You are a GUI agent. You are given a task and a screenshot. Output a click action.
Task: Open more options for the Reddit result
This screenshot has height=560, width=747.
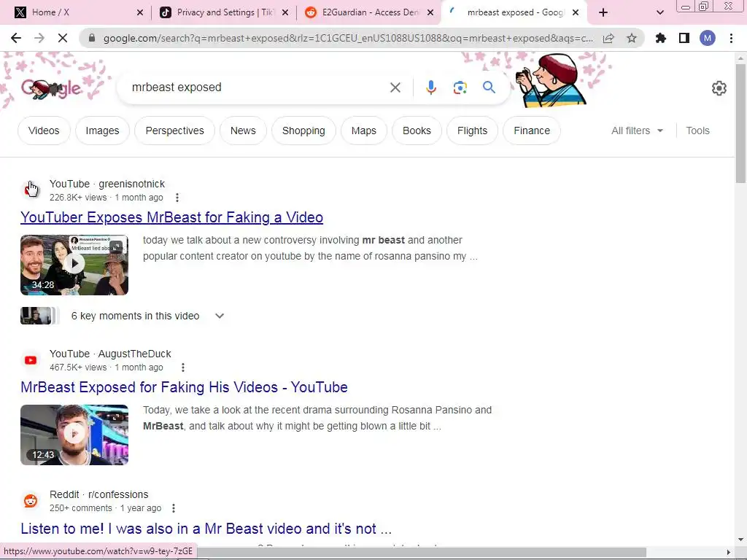tap(174, 508)
